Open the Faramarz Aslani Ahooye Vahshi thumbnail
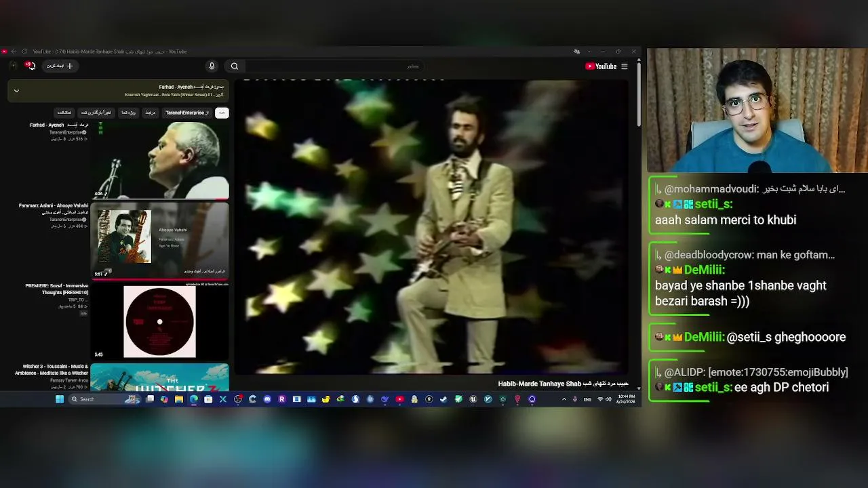This screenshot has width=868, height=488. (160, 240)
